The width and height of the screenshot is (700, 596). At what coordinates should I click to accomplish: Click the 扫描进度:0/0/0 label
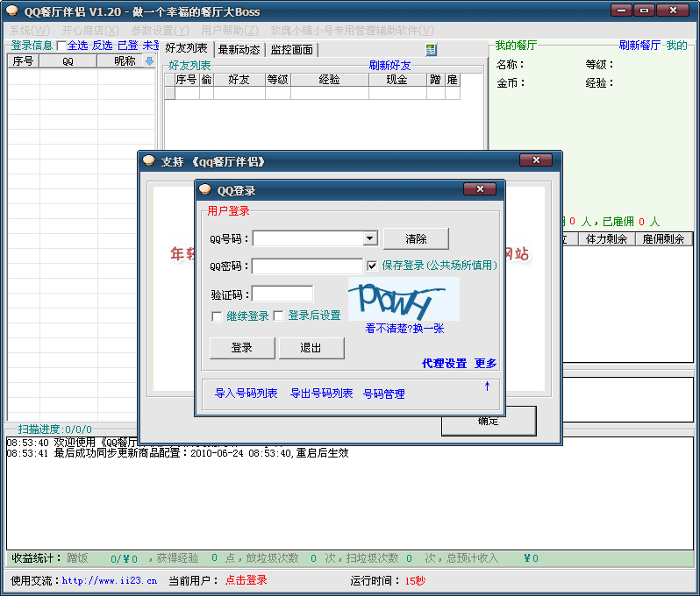(55, 429)
